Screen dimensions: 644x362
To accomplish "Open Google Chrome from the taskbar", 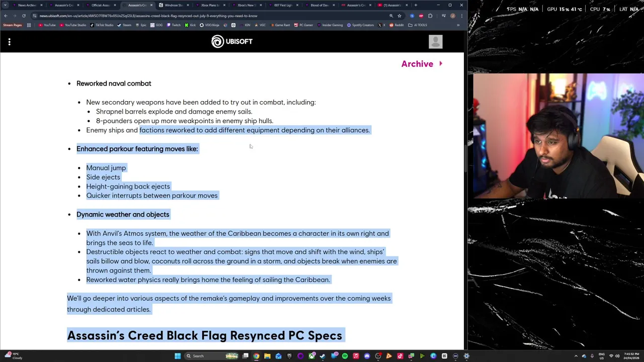I will pyautogui.click(x=256, y=356).
